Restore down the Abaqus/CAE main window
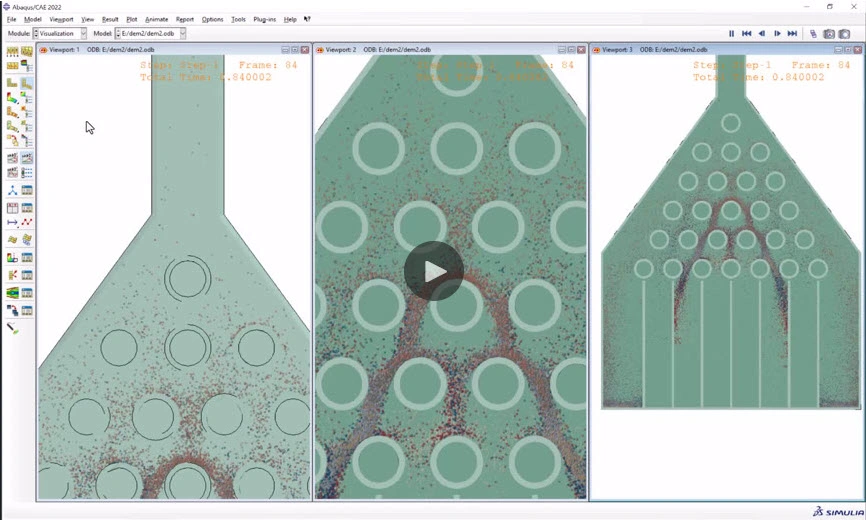This screenshot has height=520, width=866. tap(830, 7)
